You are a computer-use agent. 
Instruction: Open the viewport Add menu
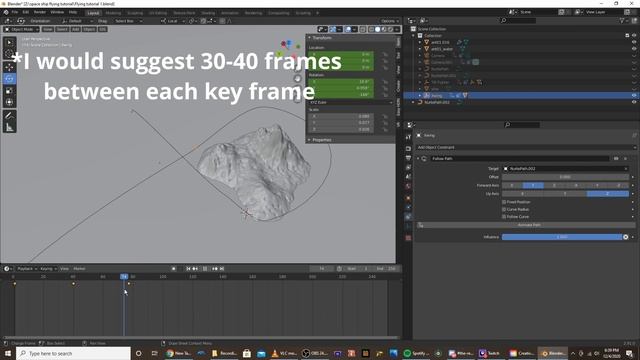(76, 29)
